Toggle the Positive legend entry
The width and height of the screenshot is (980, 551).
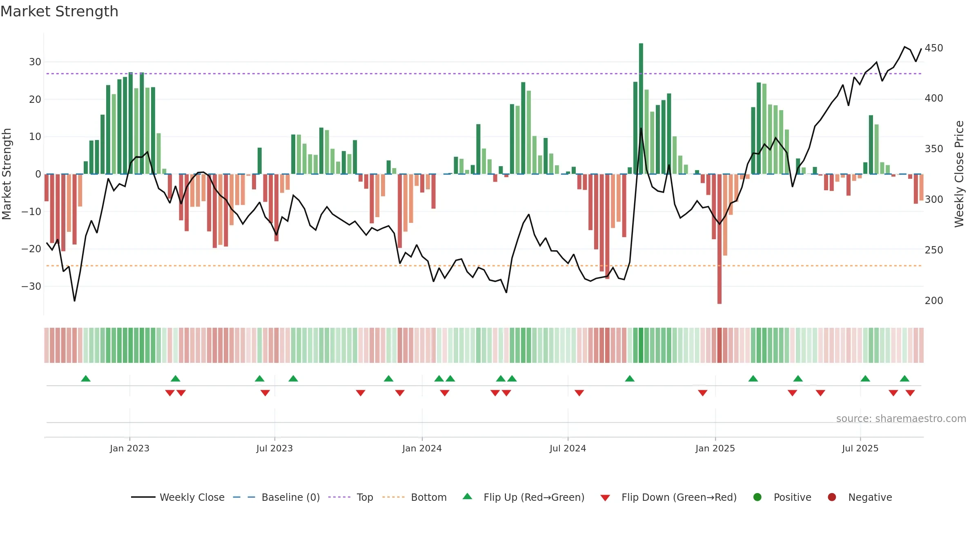[x=782, y=497]
